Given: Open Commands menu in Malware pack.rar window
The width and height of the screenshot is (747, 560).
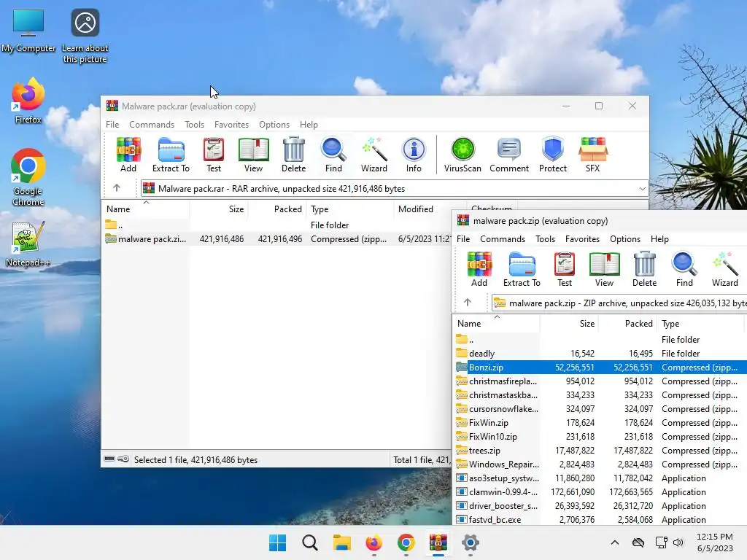Looking at the screenshot, I should [x=152, y=124].
